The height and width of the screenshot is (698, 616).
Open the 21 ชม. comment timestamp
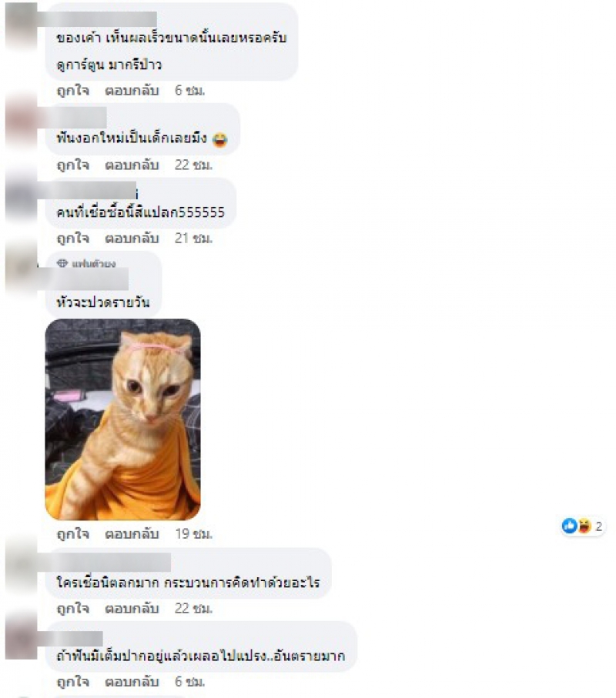194,239
